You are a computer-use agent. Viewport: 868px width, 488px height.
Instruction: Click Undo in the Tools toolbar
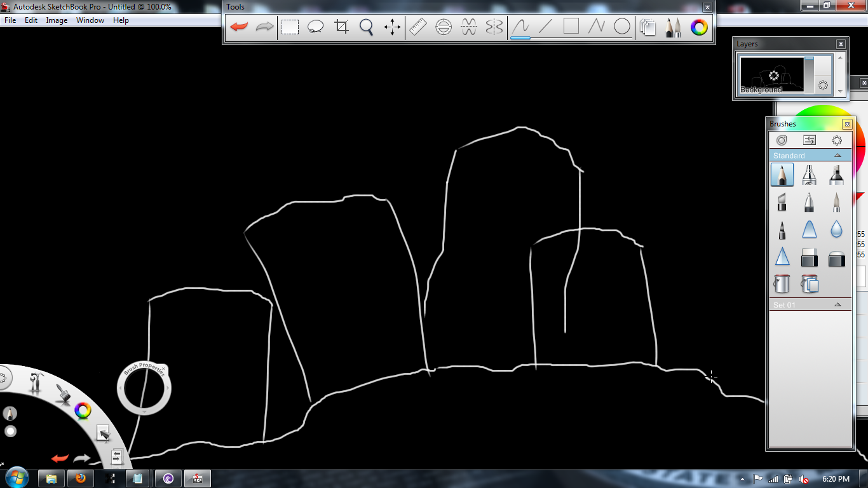tap(239, 27)
